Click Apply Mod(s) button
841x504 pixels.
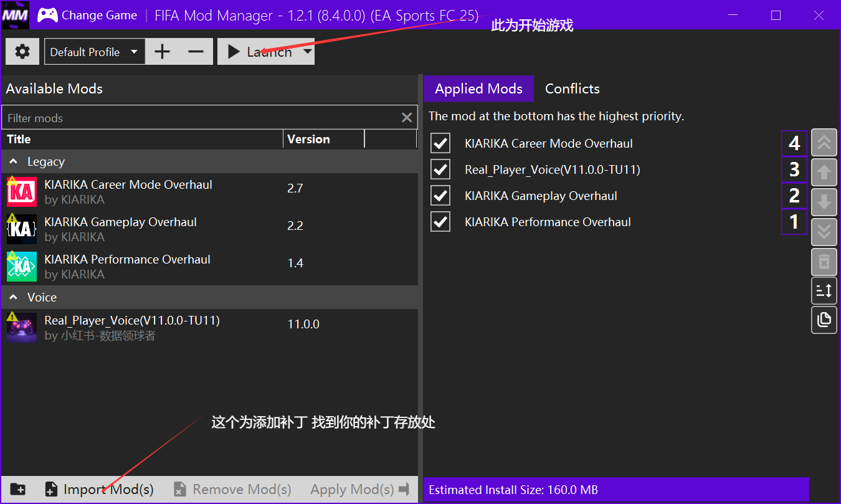(359, 490)
